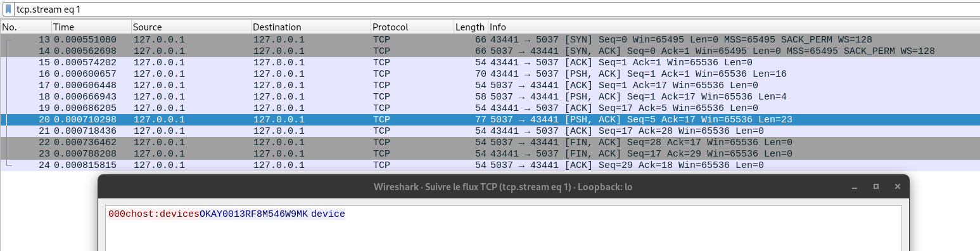Click red client text 000chost:devices in stream
980x251 pixels.
tap(154, 214)
